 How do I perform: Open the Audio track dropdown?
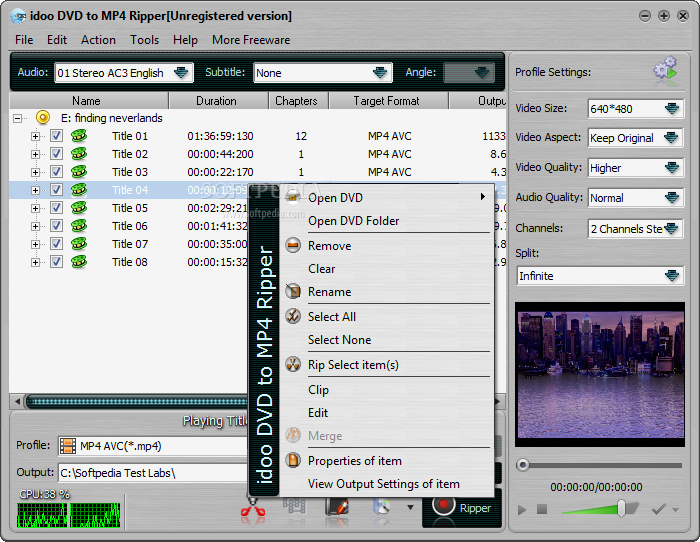point(181,73)
